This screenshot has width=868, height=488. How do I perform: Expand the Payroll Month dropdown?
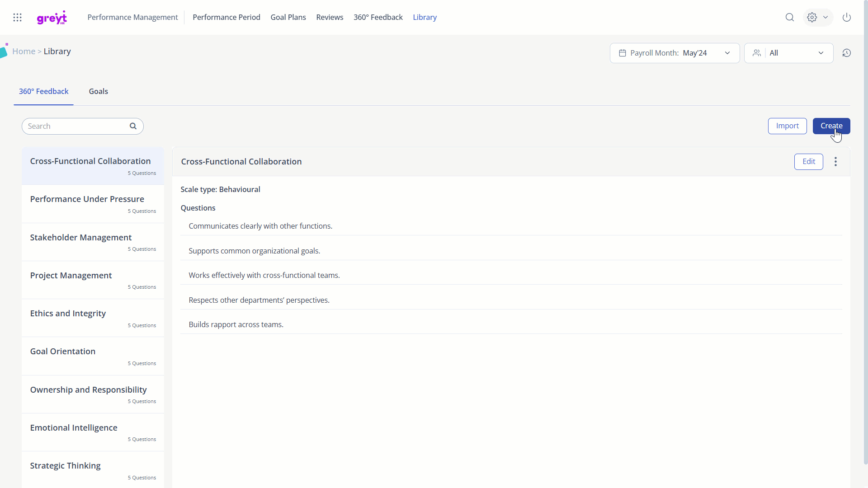tap(674, 53)
